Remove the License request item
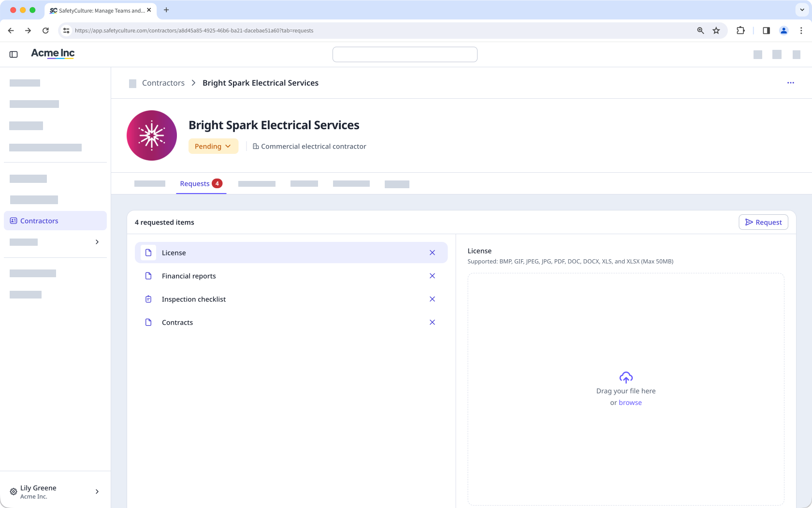Viewport: 812px width, 508px height. click(x=433, y=253)
